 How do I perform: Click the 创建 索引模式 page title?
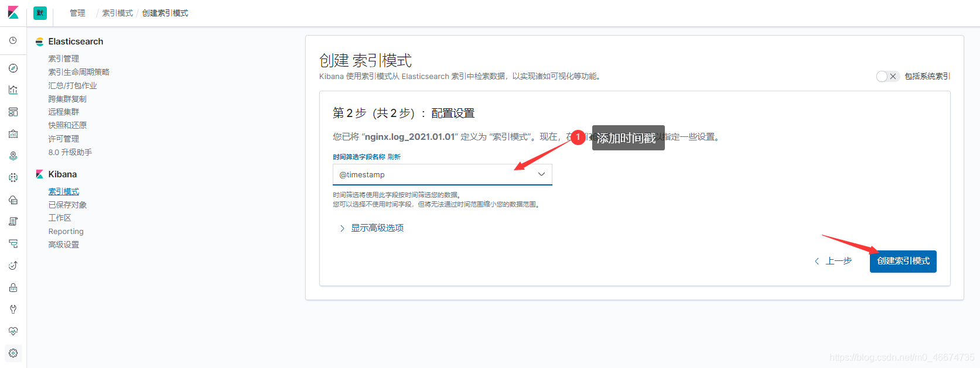tap(365, 60)
